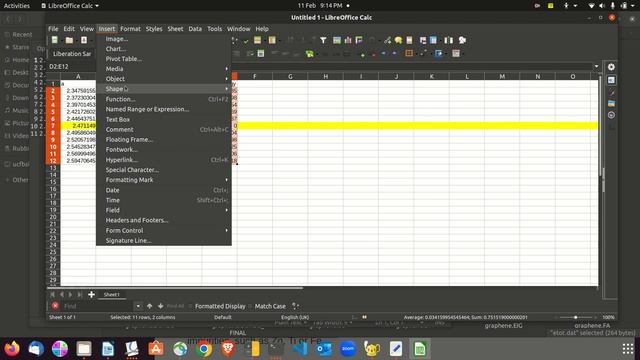Adjust the zoom slider in status bar

(576, 317)
